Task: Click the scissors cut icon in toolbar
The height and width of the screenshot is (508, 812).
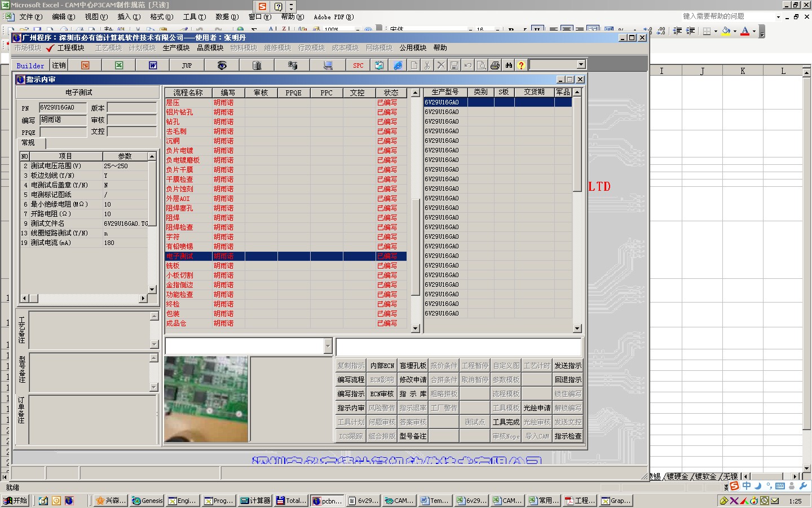Action: [427, 65]
